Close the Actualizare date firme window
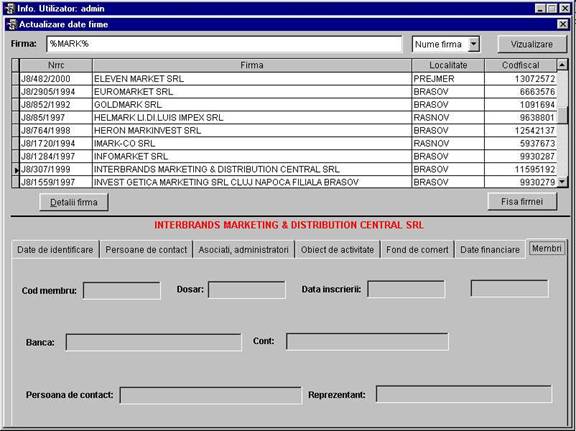The height and width of the screenshot is (431, 576). coord(563,24)
